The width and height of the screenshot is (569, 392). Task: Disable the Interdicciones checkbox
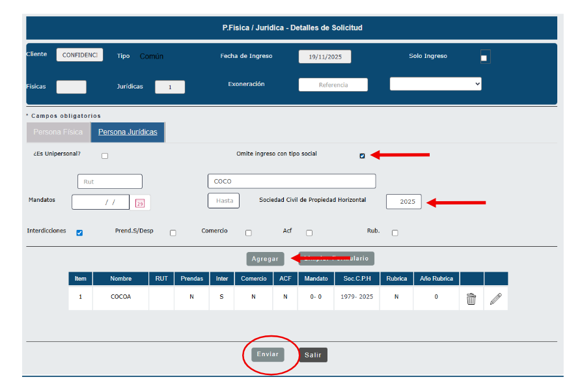(79, 232)
